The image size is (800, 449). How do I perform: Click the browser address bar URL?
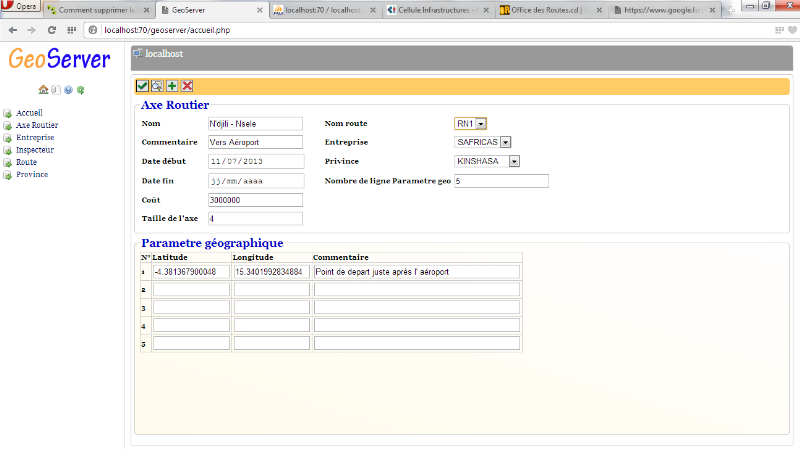tap(167, 30)
